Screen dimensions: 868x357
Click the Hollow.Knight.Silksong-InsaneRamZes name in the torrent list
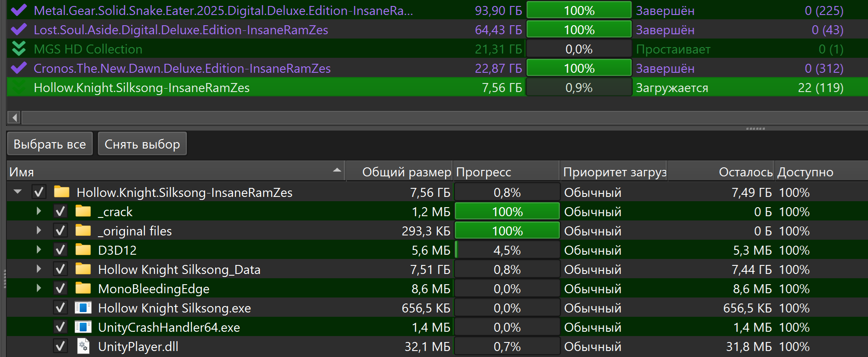tap(141, 88)
